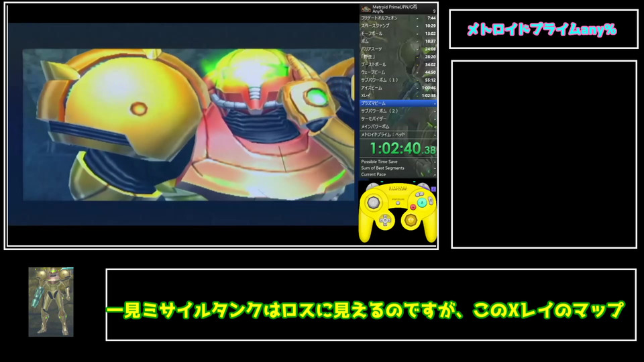Viewport: 644px width, 362px height.
Task: Select the ボム split with 18:37
Action: [398, 42]
